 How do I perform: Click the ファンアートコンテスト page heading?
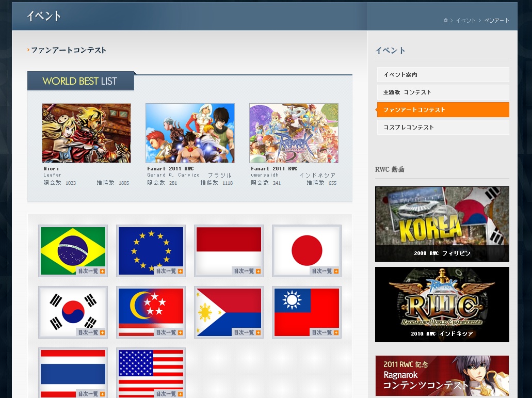[69, 50]
